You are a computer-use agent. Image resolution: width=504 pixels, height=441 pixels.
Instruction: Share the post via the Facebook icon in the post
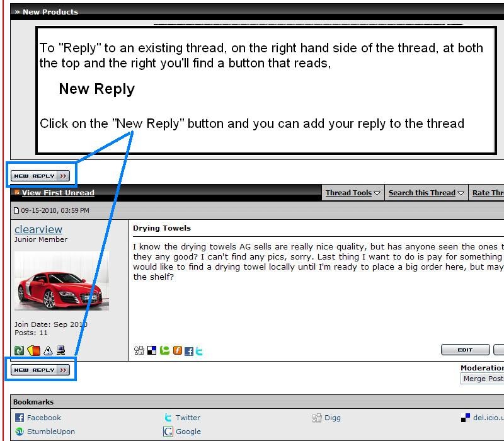pyautogui.click(x=189, y=352)
